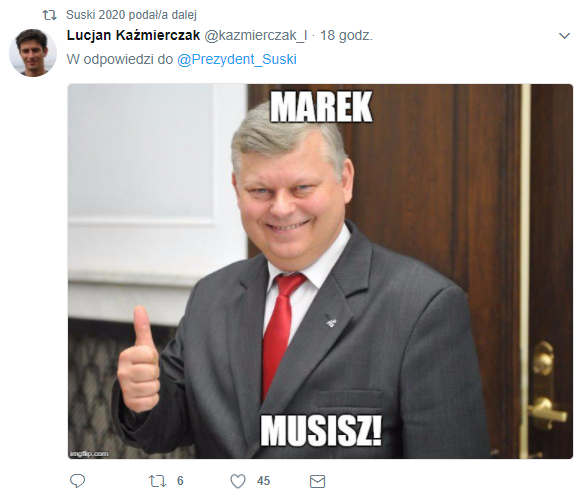Click the display name Lucjan Kaźmierczak
The height and width of the screenshot is (497, 584).
click(x=133, y=35)
